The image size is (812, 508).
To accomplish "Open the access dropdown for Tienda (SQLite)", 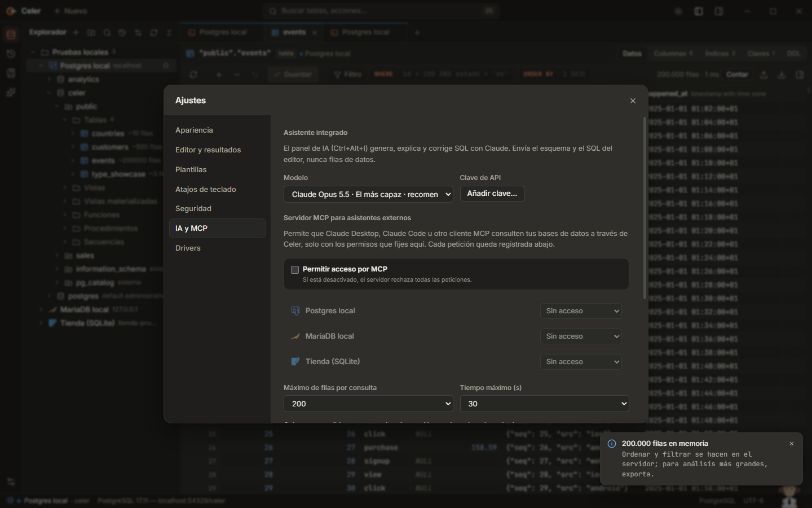I will 581,362.
